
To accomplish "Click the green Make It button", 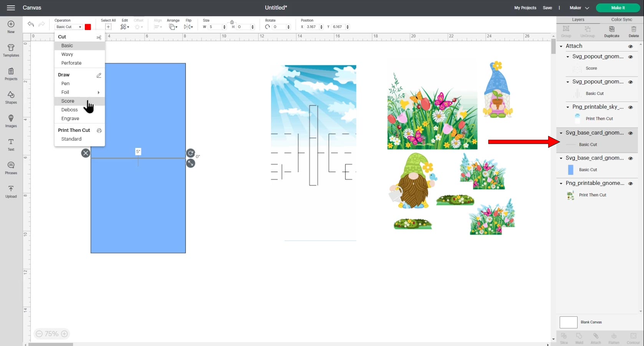I will pos(618,8).
